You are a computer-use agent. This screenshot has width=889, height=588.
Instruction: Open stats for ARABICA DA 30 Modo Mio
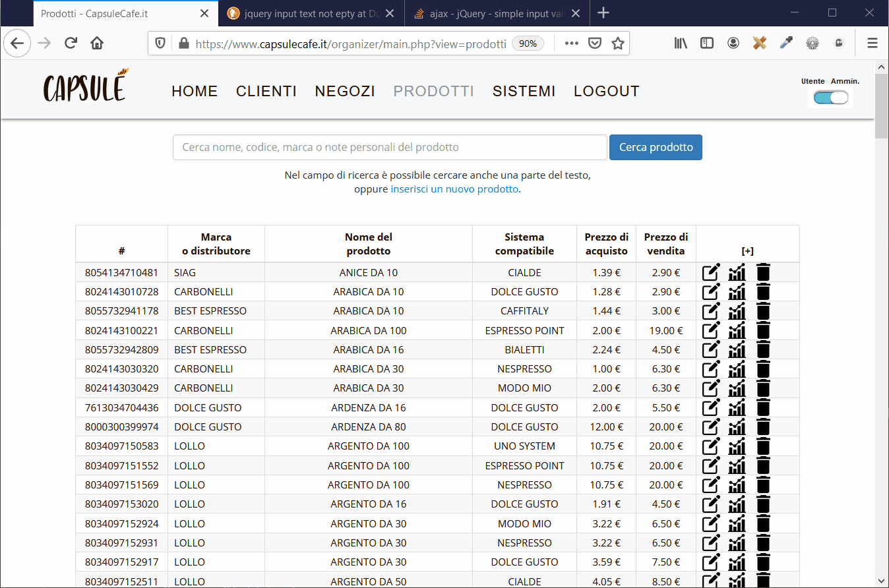[x=737, y=388]
